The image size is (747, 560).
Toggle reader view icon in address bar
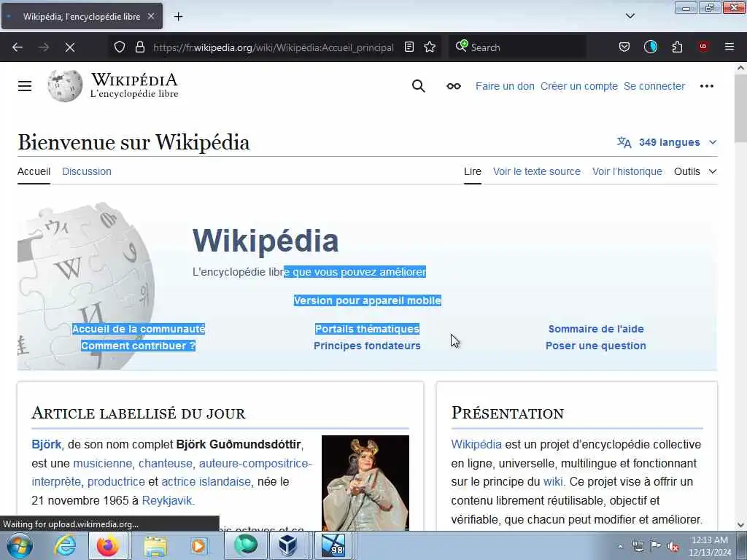[x=409, y=47]
